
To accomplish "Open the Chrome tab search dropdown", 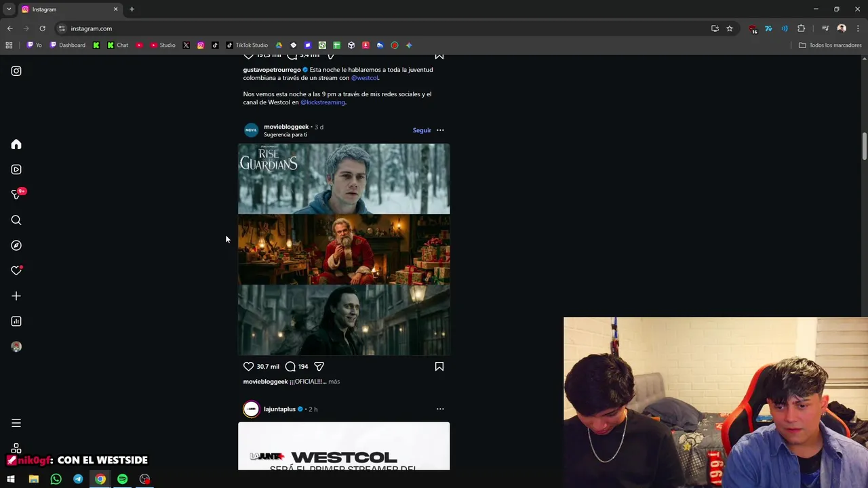I will (9, 9).
